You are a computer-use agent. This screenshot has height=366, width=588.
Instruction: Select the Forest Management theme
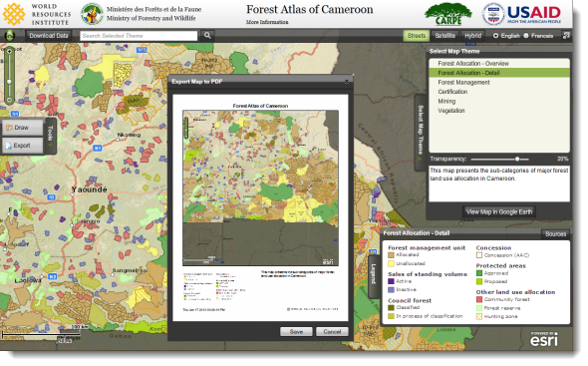coord(499,82)
